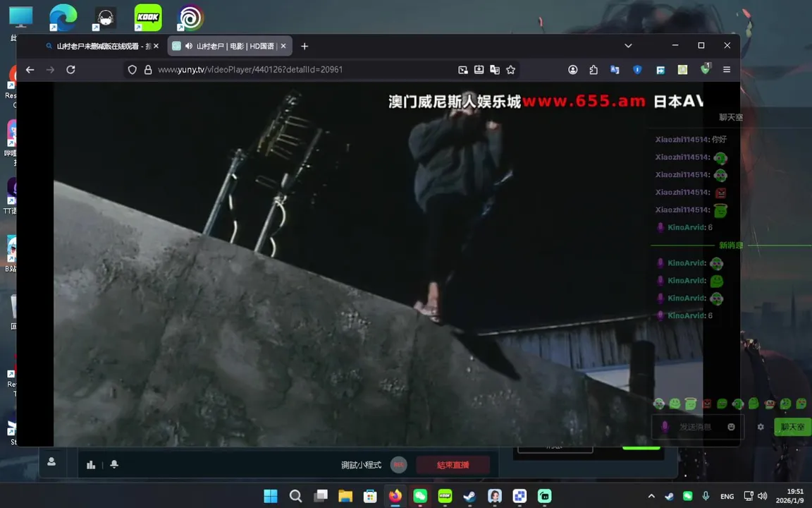Click the user profile icon in stream panel

click(51, 461)
